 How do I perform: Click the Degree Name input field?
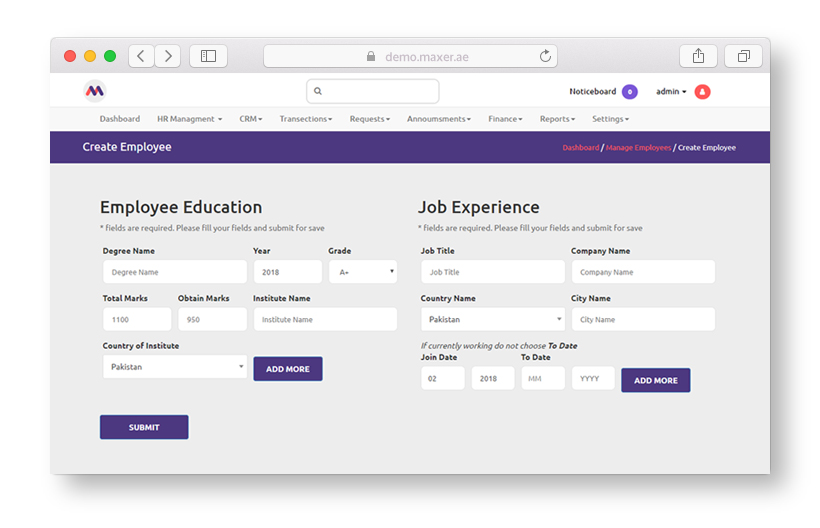coord(174,272)
